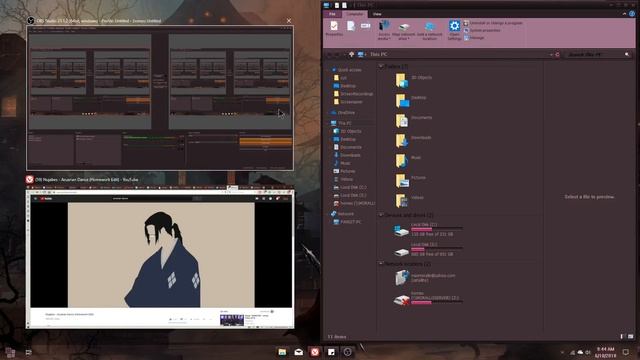
Task: Select Network in navigation pane
Action: (342, 214)
